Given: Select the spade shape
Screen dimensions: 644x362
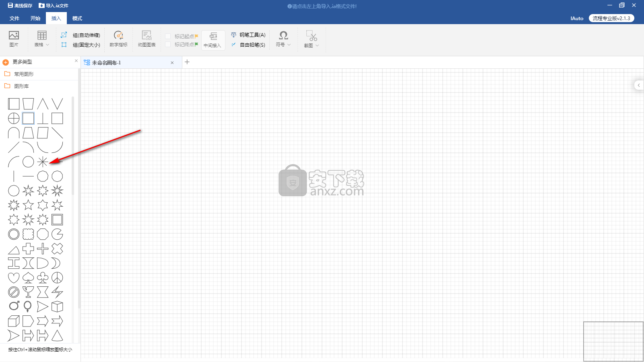Looking at the screenshot, I should (28, 278).
